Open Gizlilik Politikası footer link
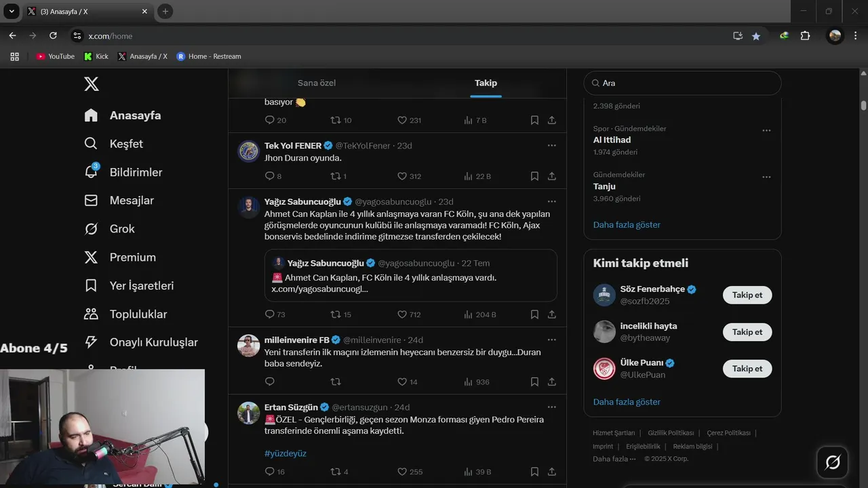The height and width of the screenshot is (488, 868). point(671,432)
